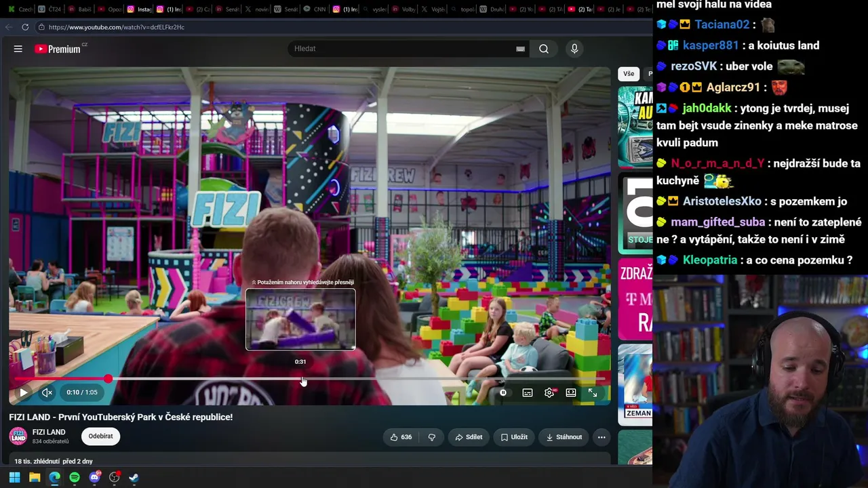
Task: Select the Vše filter chip
Action: point(629,74)
